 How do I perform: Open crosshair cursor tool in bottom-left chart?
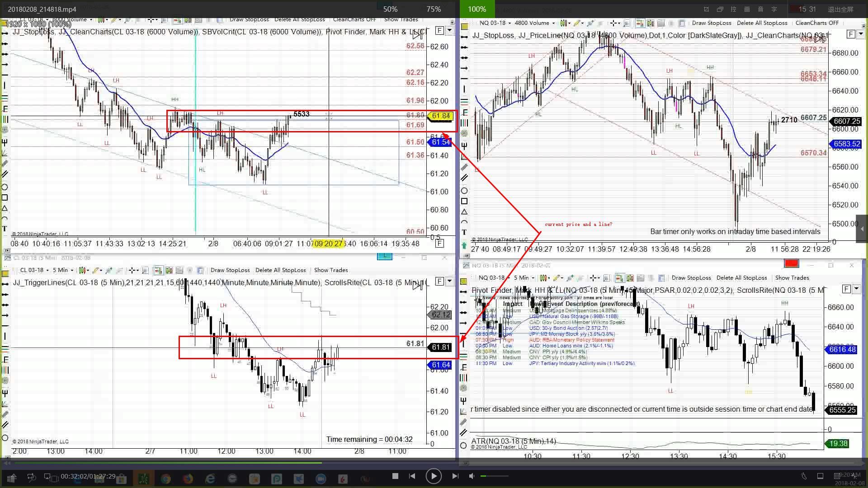pyautogui.click(x=133, y=270)
